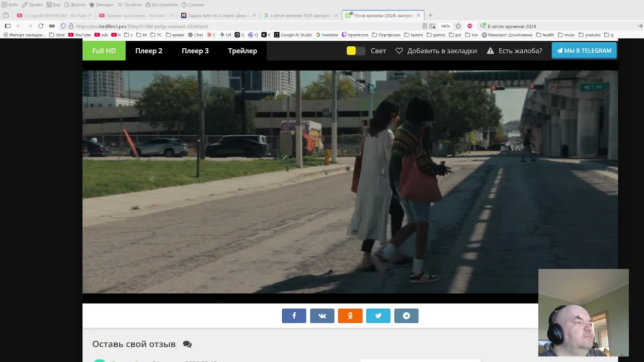Reload the current page
Image resolution: width=644 pixels, height=362 pixels.
point(41,26)
